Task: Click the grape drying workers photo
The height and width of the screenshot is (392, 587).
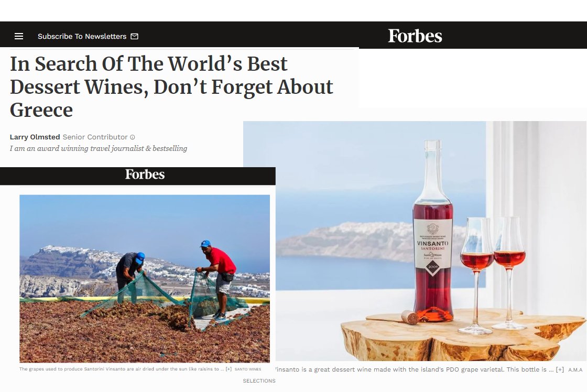Action: 145,278
